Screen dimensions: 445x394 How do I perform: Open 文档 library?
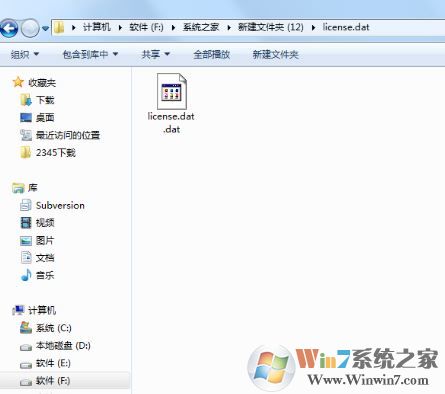tap(45, 258)
